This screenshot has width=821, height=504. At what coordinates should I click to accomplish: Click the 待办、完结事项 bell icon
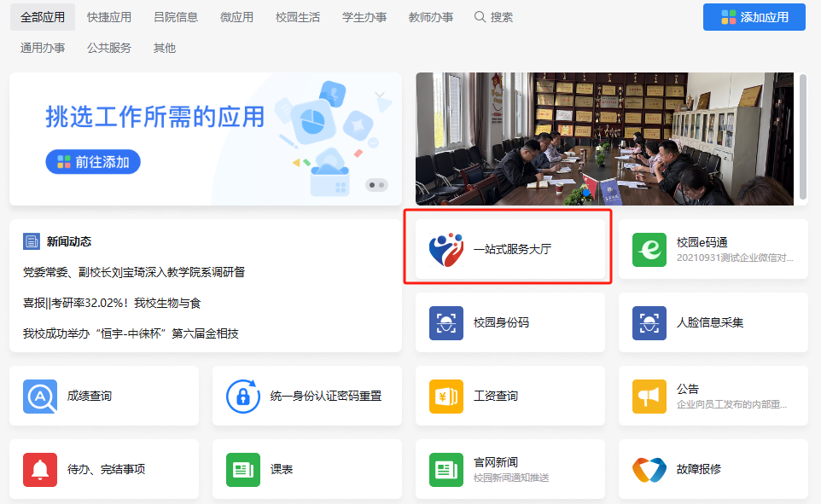(x=40, y=469)
